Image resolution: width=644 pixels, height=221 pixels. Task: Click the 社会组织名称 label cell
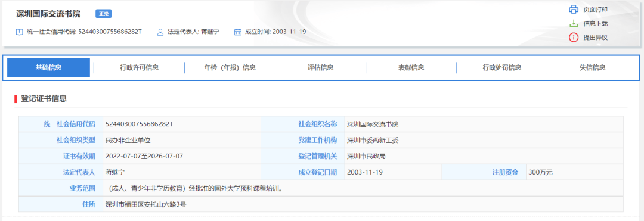pyautogui.click(x=303, y=124)
